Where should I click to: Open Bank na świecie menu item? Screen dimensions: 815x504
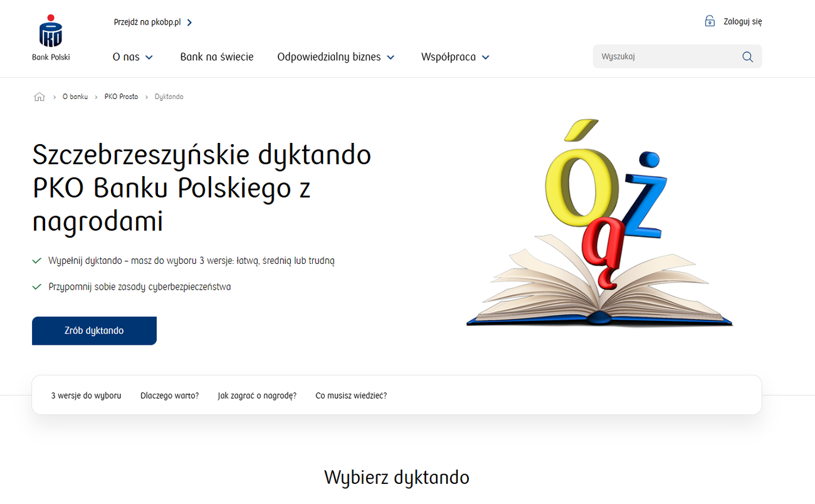(x=217, y=56)
